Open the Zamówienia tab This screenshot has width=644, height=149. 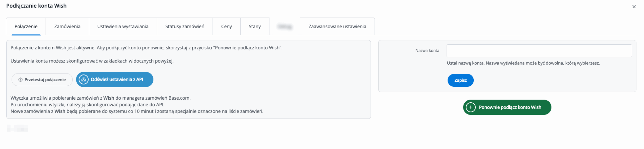coord(67,26)
